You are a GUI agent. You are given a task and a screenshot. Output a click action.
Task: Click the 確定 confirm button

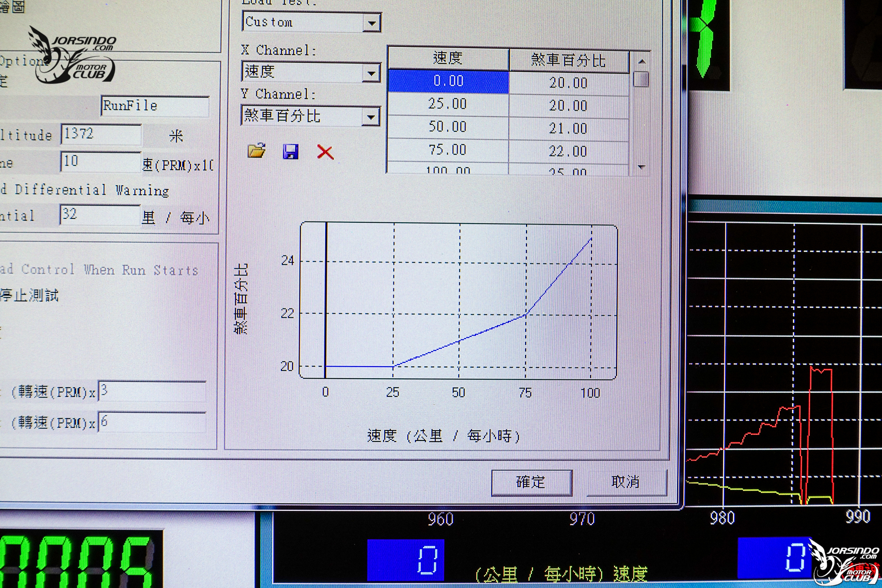531,482
